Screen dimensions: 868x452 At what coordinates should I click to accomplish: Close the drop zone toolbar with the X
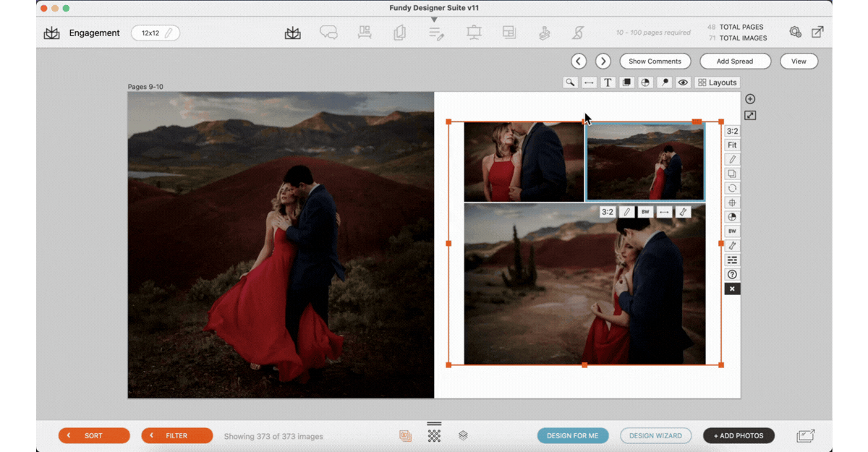pos(732,289)
